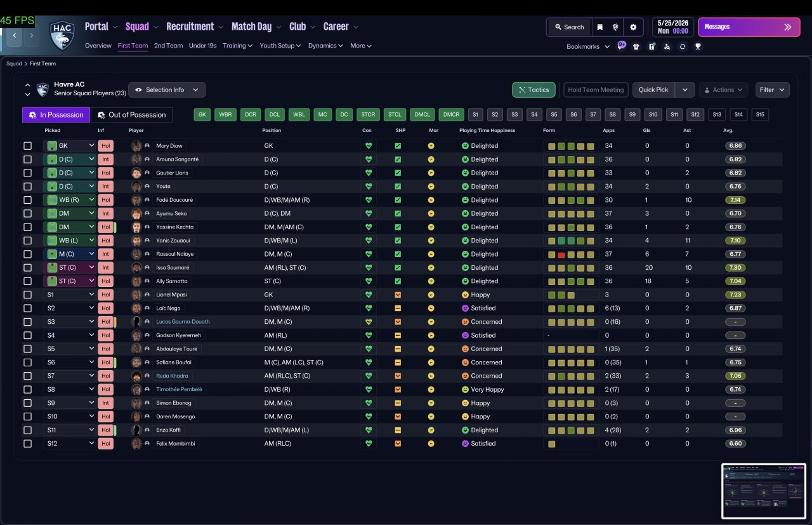Open the S1 picked dropdown for Lionel Mpasi
This screenshot has width=812, height=525.
tap(70, 295)
